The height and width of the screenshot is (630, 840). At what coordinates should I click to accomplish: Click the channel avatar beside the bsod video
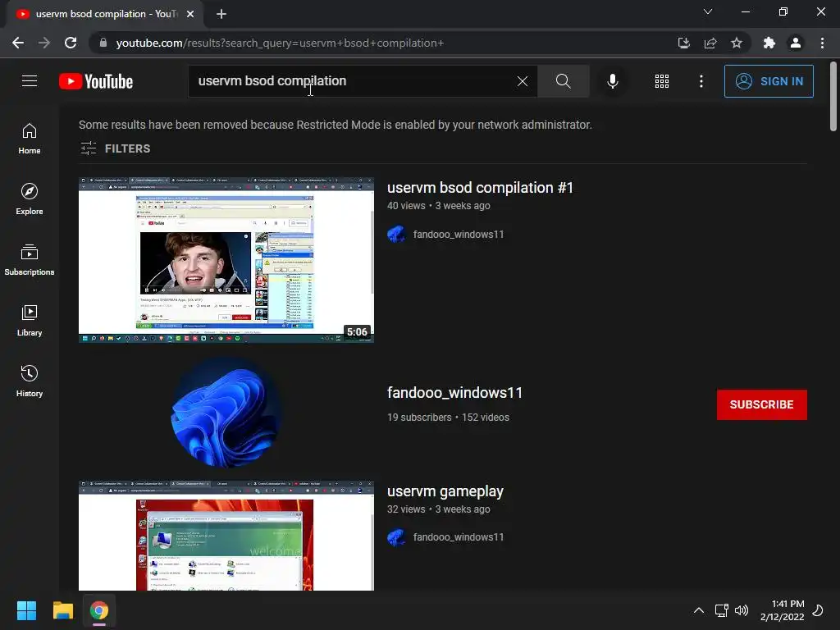click(396, 234)
